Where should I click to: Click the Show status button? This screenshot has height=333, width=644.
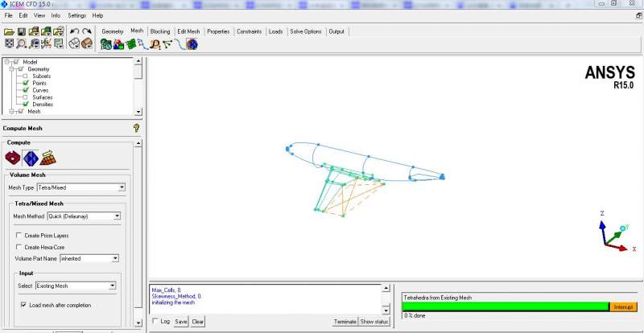click(x=374, y=322)
